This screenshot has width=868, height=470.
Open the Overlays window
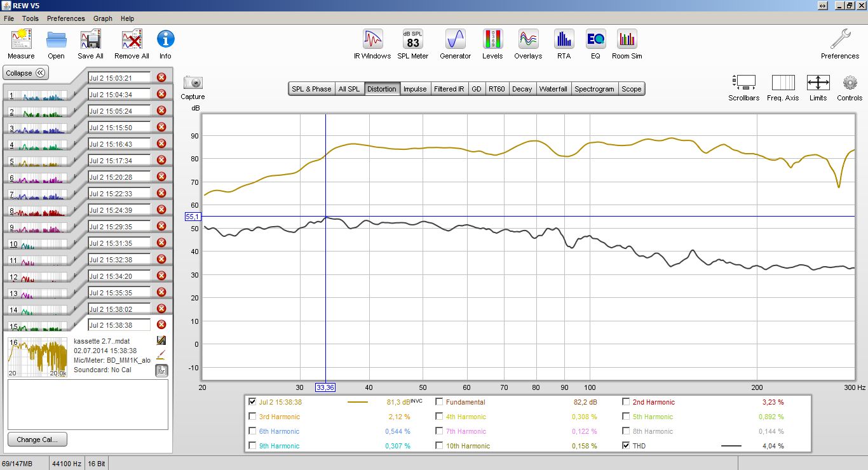[x=528, y=39]
